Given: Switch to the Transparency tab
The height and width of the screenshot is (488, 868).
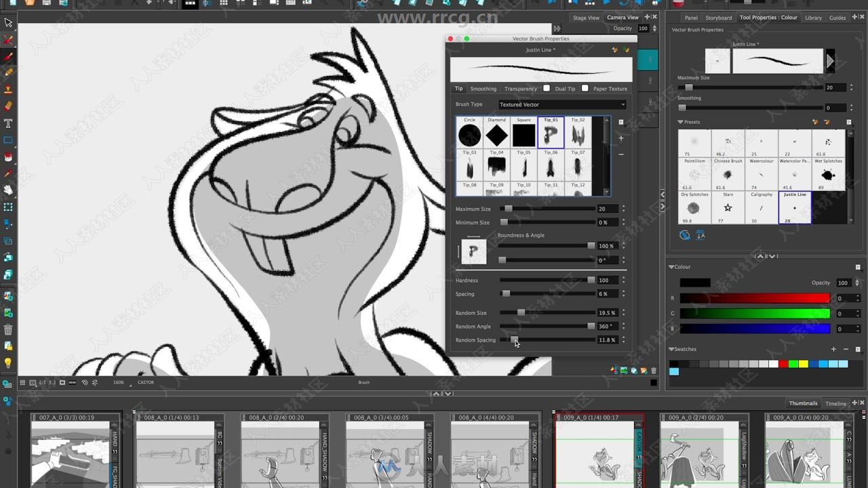Looking at the screenshot, I should click(521, 89).
